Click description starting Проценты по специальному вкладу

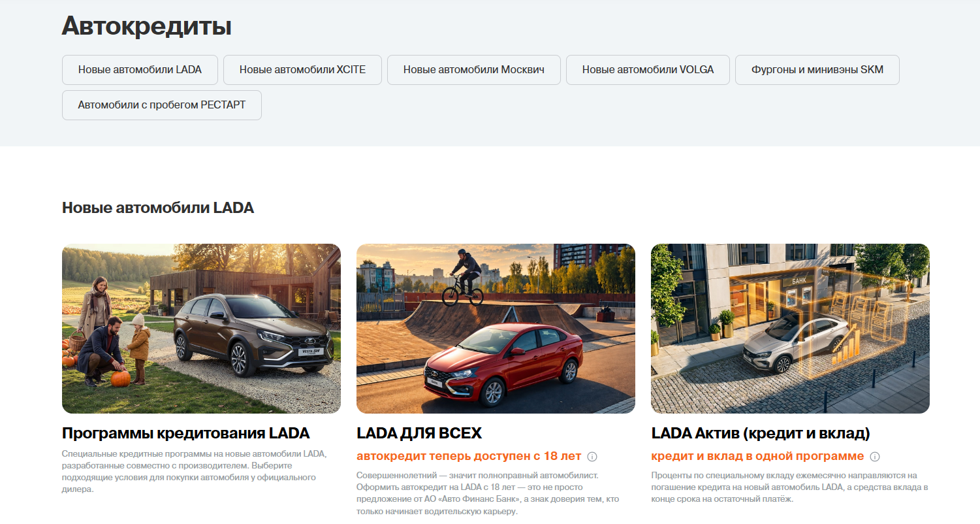pyautogui.click(x=789, y=487)
